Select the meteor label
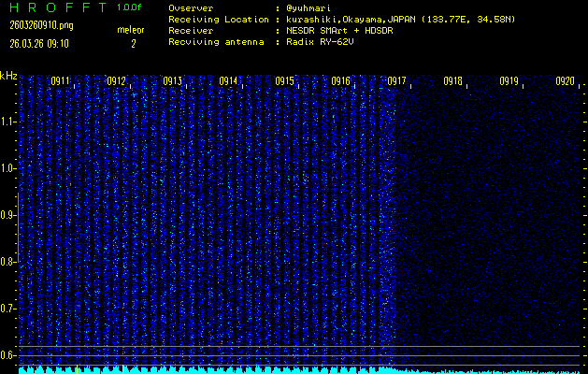This screenshot has height=374, width=588. pos(131,30)
